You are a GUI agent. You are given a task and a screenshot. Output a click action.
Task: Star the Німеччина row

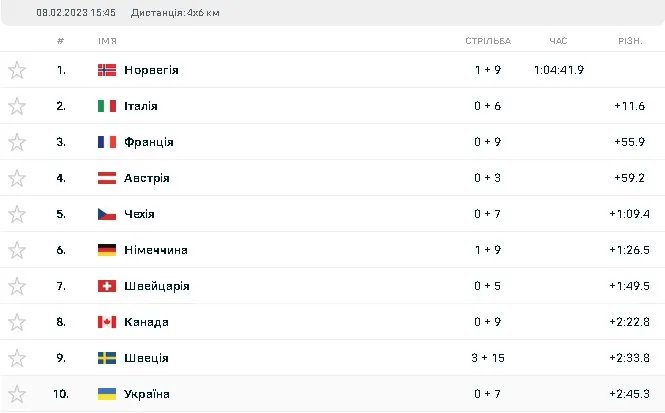[x=17, y=250]
